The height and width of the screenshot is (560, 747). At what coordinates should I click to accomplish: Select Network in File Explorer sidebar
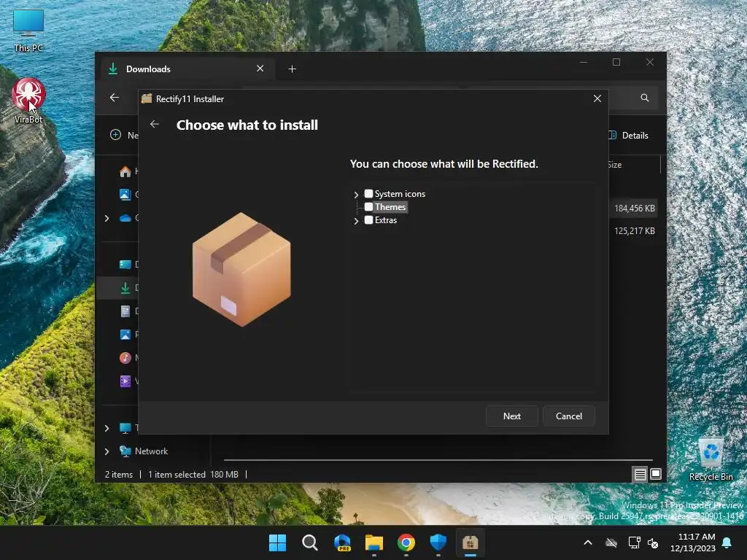point(151,451)
